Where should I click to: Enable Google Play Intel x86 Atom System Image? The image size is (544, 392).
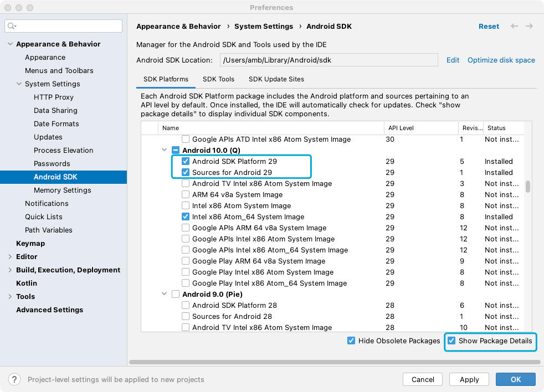[x=186, y=272]
